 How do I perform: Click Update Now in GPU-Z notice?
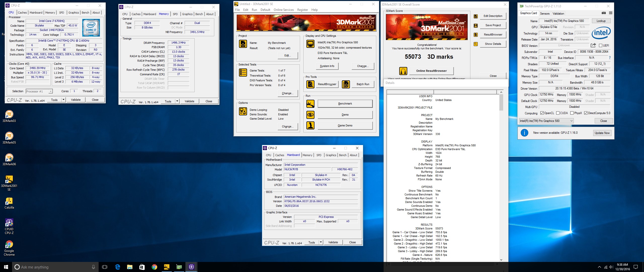click(x=602, y=133)
